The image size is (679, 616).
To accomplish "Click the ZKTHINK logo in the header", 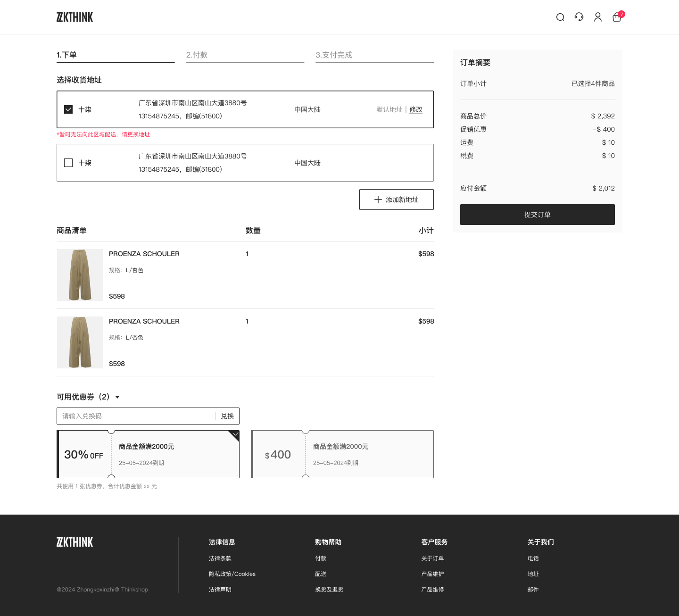I will tap(75, 17).
